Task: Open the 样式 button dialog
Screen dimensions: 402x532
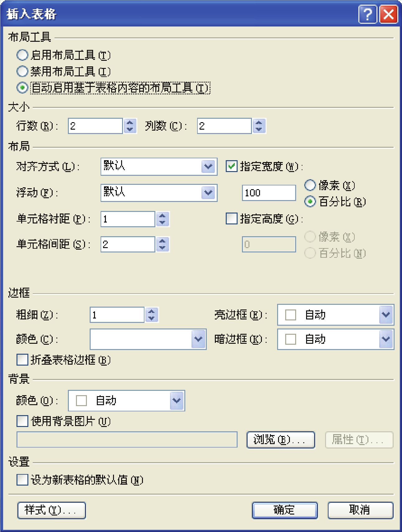Action: 52,510
